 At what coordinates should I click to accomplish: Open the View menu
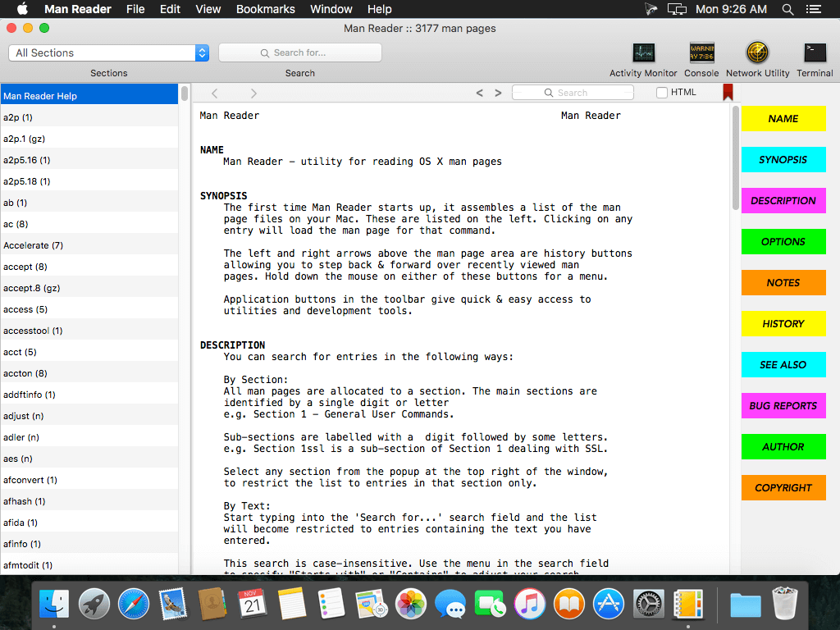point(208,9)
